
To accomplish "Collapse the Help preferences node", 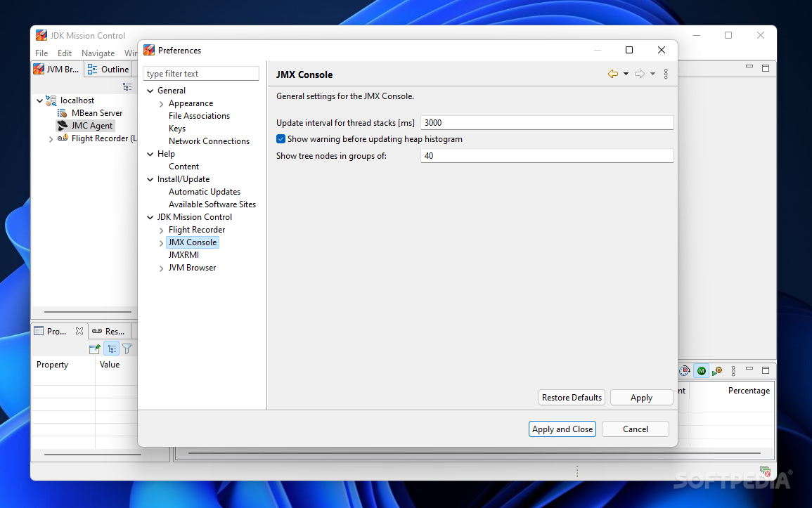I will [150, 154].
